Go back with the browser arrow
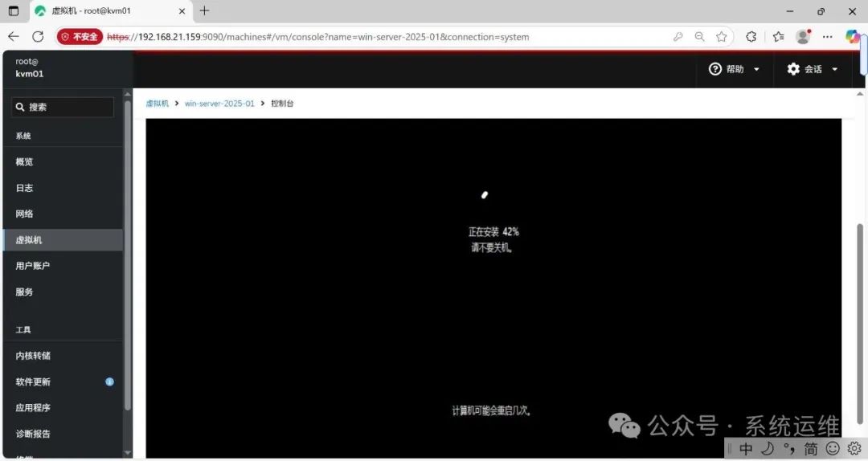This screenshot has height=461, width=868. click(x=14, y=36)
